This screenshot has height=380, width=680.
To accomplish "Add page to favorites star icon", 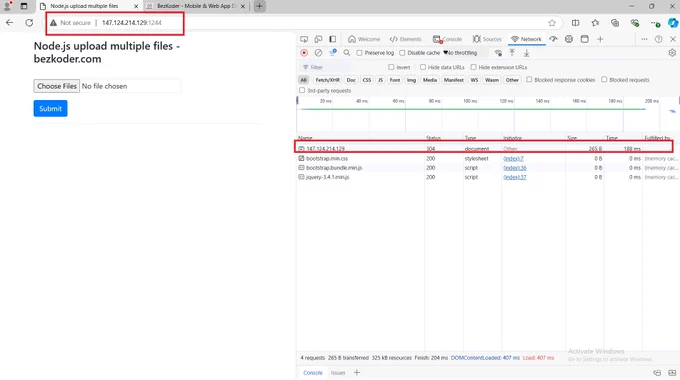I will pyautogui.click(x=552, y=23).
